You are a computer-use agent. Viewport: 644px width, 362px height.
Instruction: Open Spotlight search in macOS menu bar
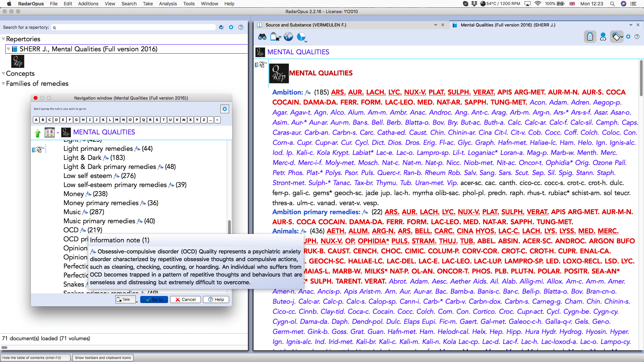612,4
